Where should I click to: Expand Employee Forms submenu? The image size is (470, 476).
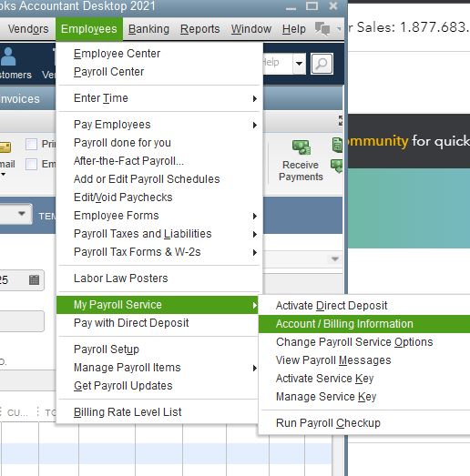pyautogui.click(x=159, y=216)
